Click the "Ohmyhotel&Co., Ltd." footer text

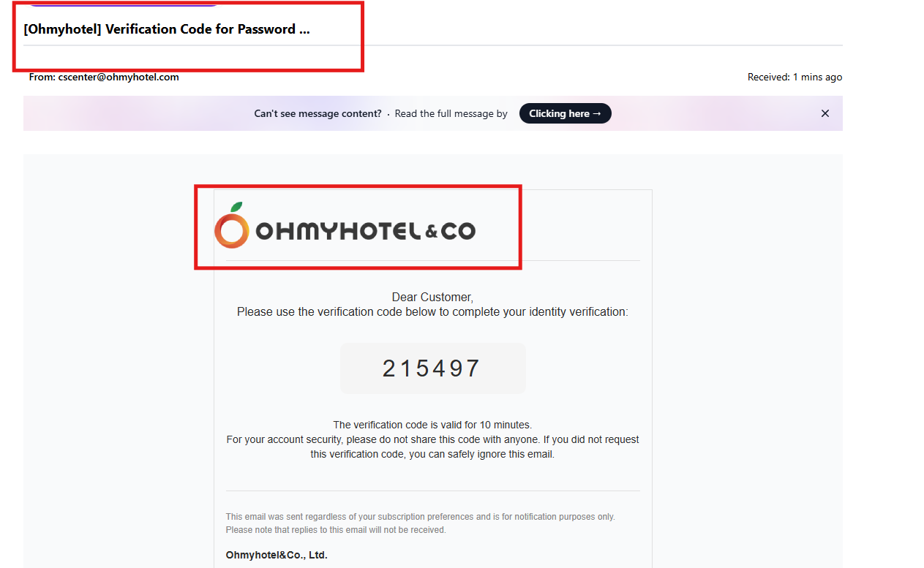(x=277, y=555)
